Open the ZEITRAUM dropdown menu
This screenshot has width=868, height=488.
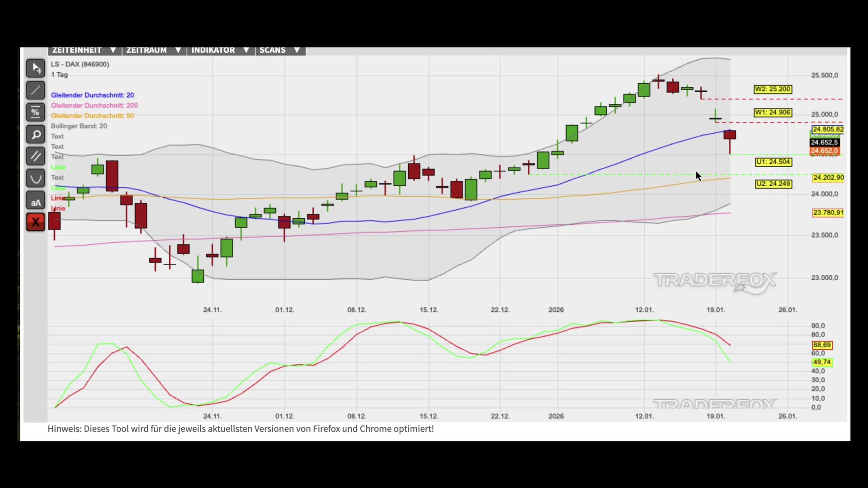tap(154, 50)
